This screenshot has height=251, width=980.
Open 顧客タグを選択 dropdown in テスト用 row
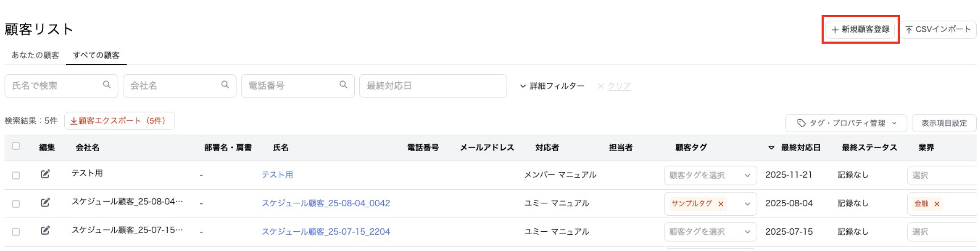(710, 175)
